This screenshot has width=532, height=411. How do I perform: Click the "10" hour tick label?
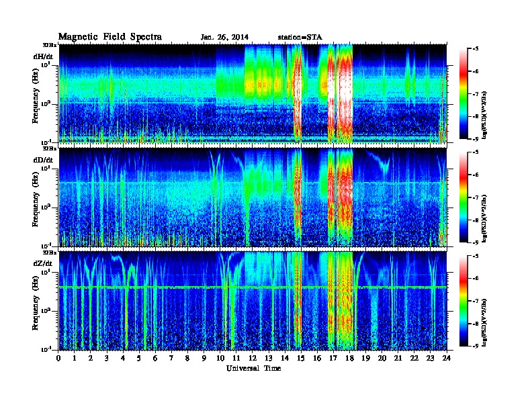pos(220,359)
